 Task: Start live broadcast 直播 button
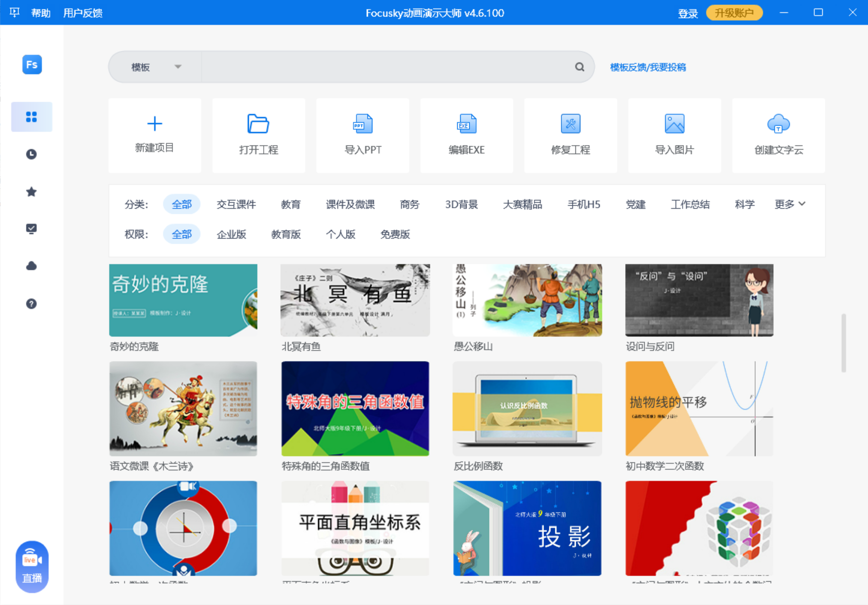click(x=32, y=567)
